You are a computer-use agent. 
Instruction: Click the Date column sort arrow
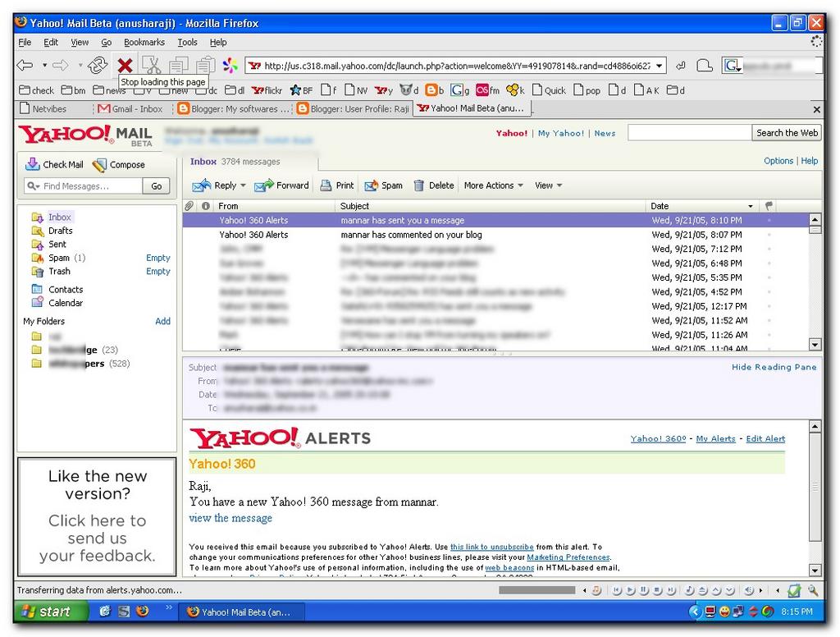point(751,206)
